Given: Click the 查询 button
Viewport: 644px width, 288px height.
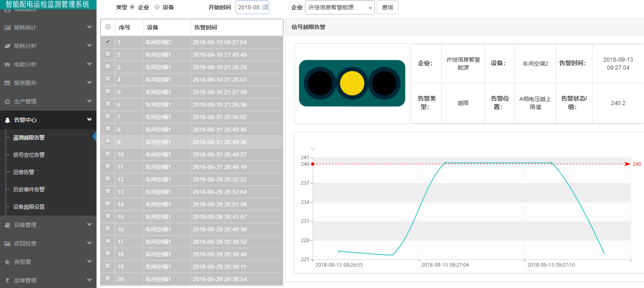Looking at the screenshot, I should pos(387,8).
